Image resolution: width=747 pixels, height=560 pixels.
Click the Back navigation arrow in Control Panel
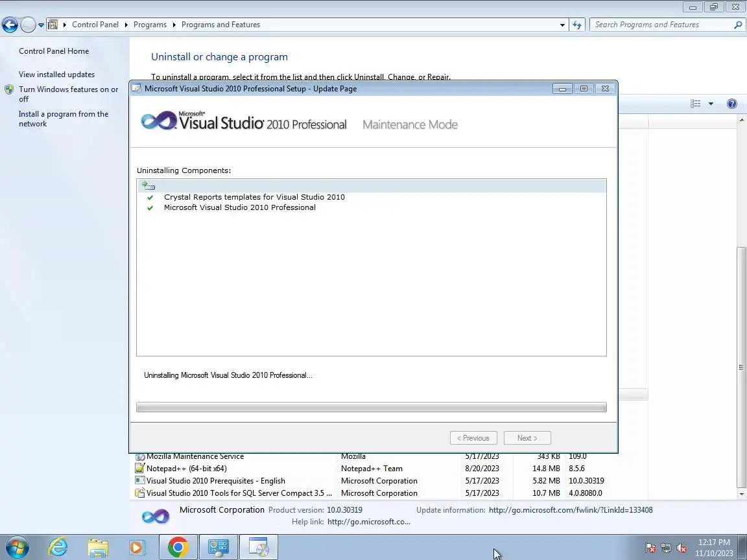10,25
